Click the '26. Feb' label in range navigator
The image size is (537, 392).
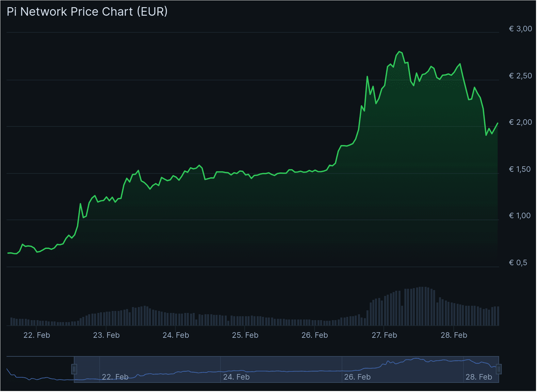pos(358,377)
